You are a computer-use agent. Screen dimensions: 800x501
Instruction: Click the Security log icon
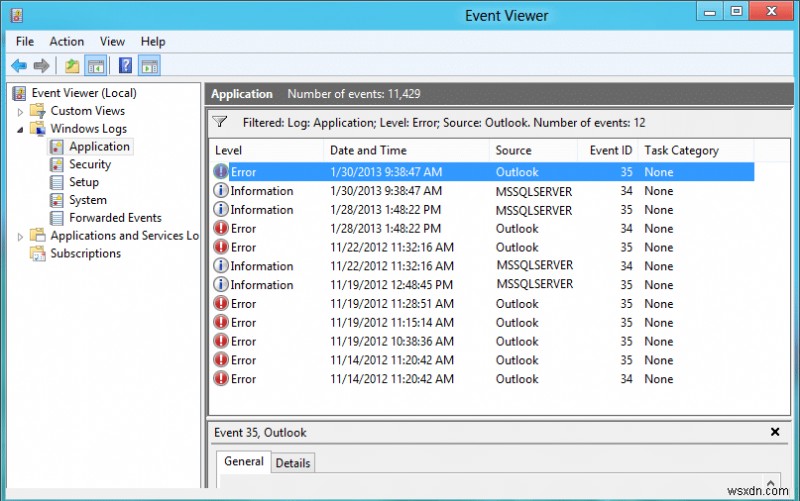[x=57, y=164]
